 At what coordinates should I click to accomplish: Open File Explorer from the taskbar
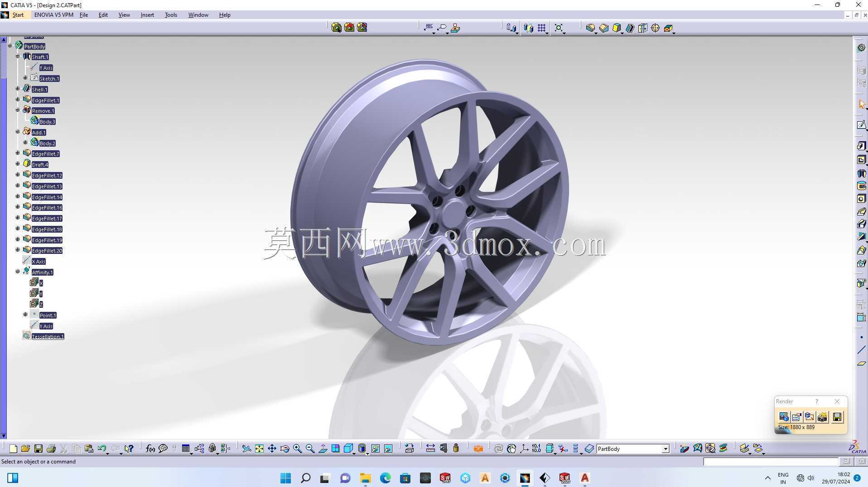coord(365,478)
